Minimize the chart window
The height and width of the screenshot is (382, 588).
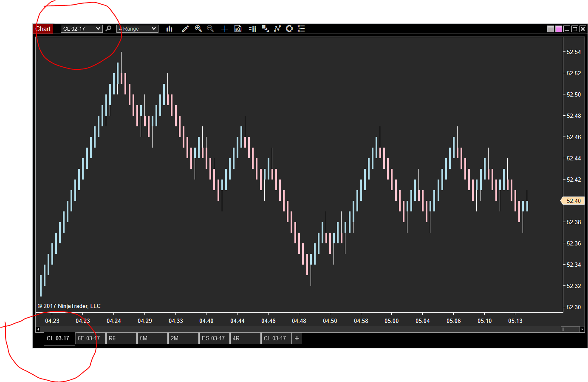(x=567, y=29)
